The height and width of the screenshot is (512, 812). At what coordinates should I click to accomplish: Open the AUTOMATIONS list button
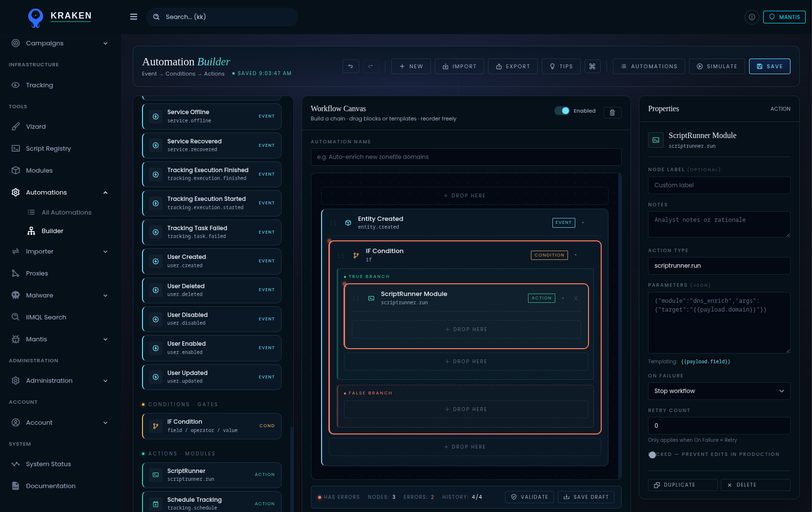click(649, 66)
